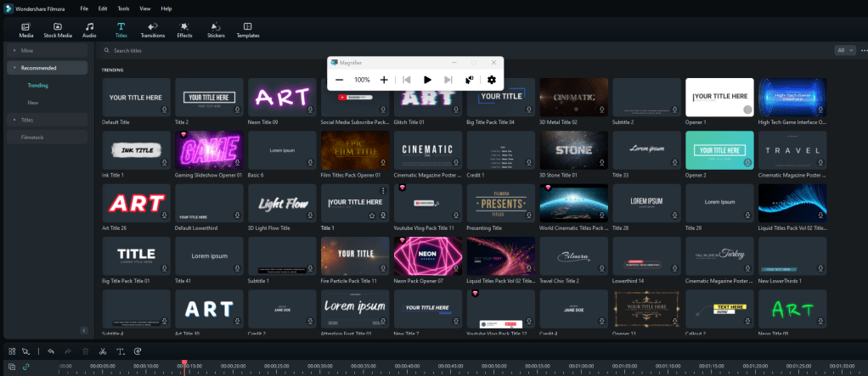
Task: Click the 100% zoom level in Magnifier
Action: coord(362,80)
